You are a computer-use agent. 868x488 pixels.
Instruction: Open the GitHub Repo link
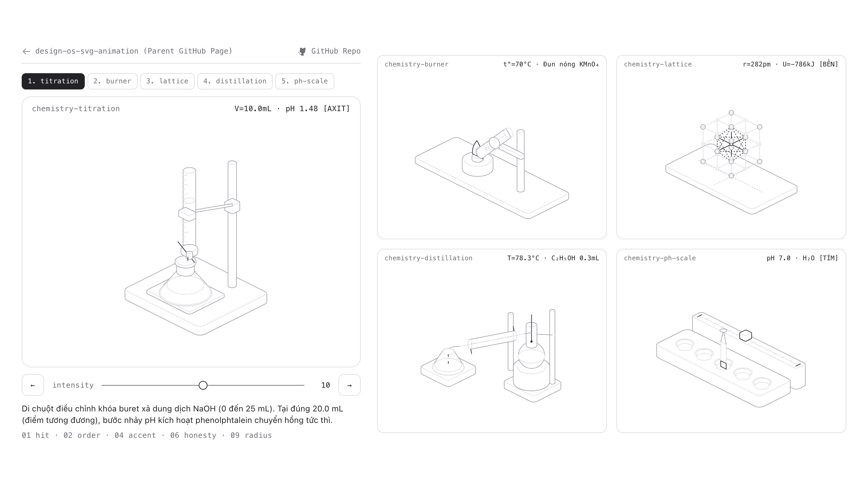pyautogui.click(x=329, y=51)
